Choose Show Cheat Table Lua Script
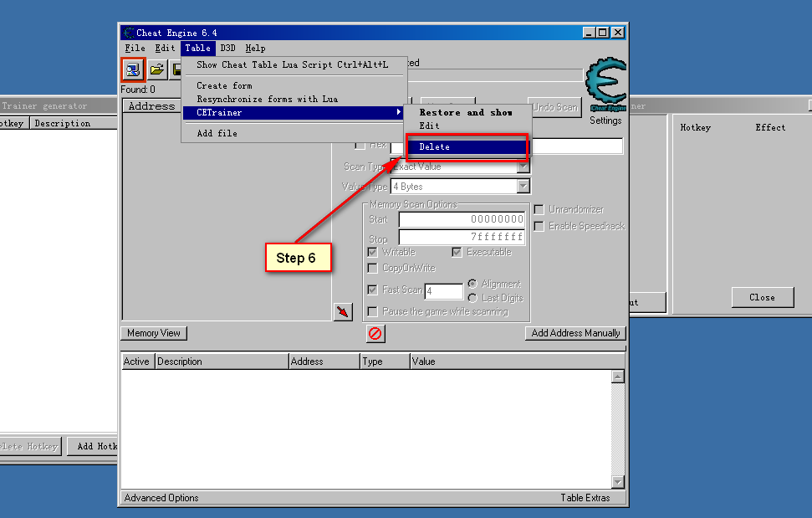 tap(294, 64)
